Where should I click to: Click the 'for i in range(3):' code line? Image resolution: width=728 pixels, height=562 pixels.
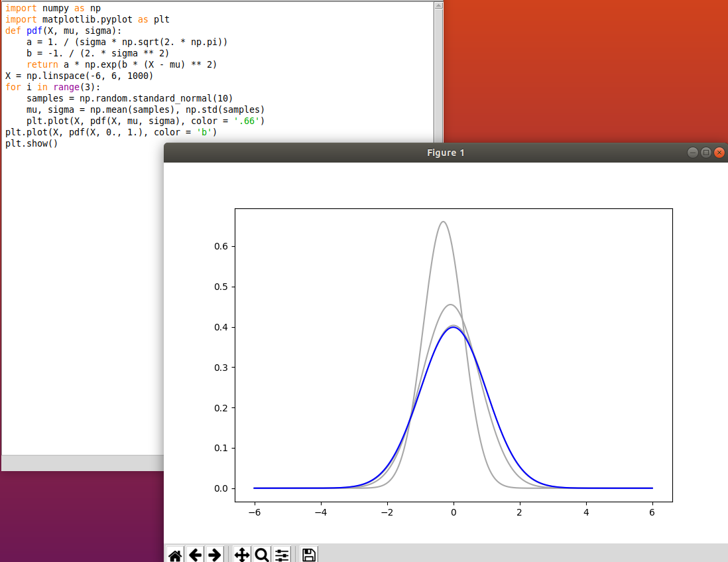point(52,87)
